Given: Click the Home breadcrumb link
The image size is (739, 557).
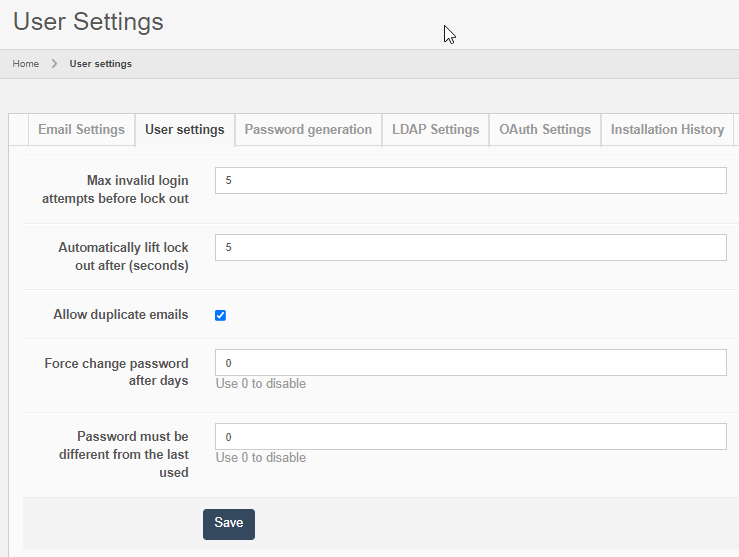Looking at the screenshot, I should [x=26, y=64].
